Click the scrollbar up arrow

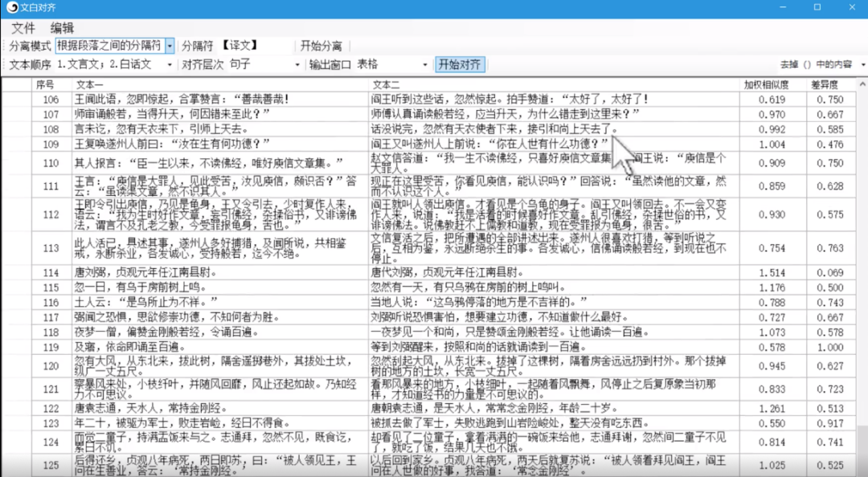coord(862,84)
